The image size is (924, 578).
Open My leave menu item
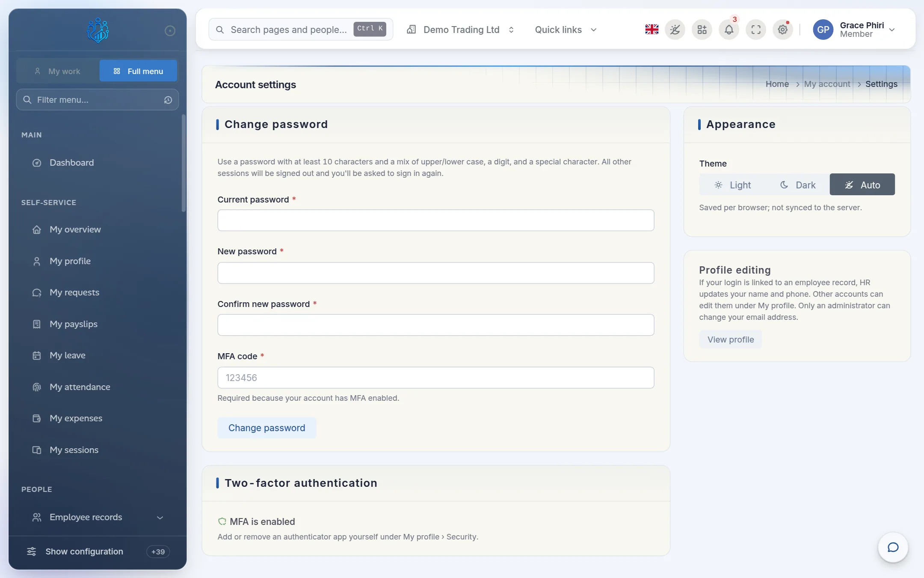[x=98, y=355]
